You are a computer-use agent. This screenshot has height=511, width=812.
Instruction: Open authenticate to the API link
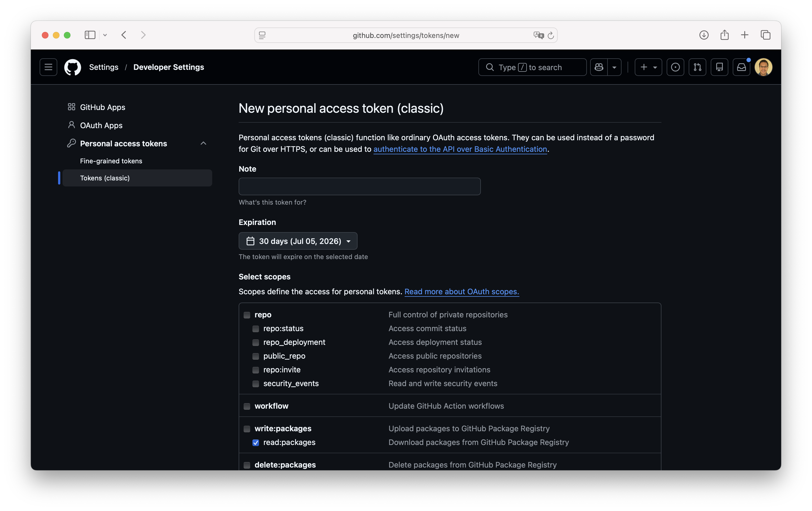460,149
